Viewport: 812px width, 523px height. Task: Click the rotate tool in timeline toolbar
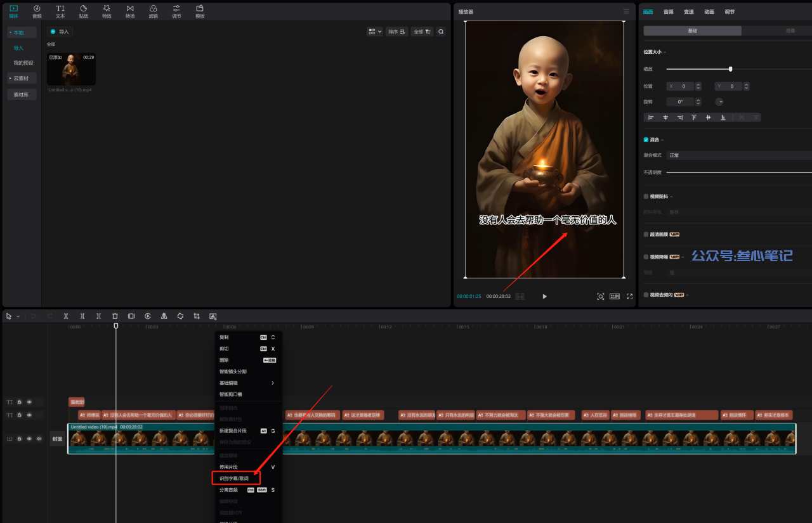[180, 316]
